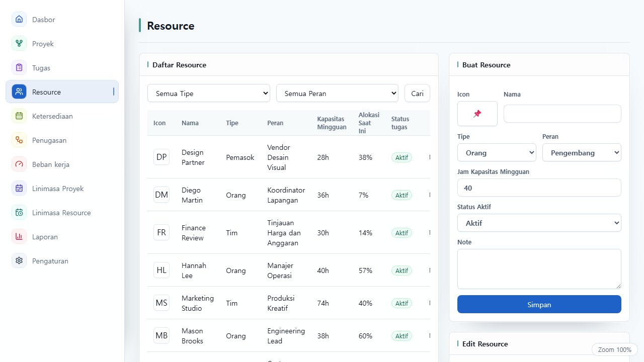This screenshot has height=362, width=644.
Task: Focus the Jam Kapasitas Mingguan field
Action: coord(539,188)
